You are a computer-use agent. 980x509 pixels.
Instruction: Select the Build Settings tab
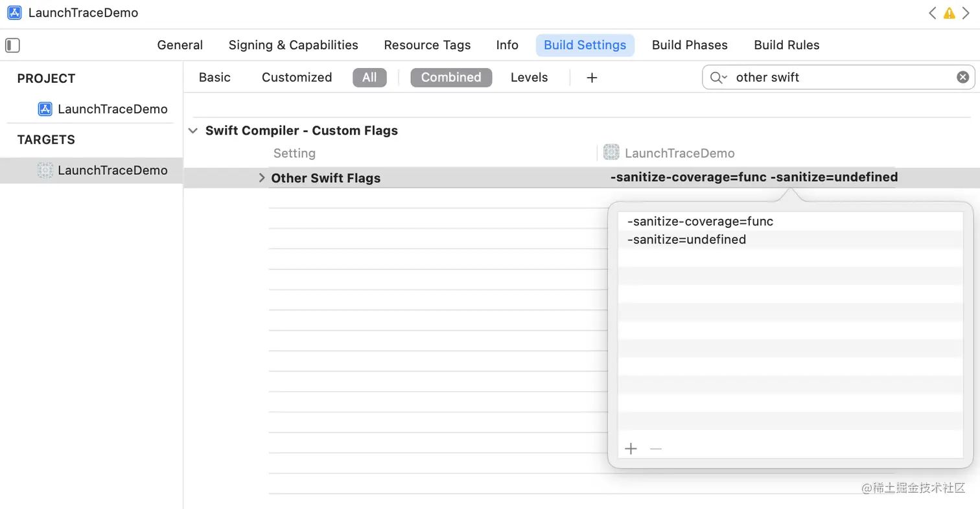pyautogui.click(x=585, y=45)
